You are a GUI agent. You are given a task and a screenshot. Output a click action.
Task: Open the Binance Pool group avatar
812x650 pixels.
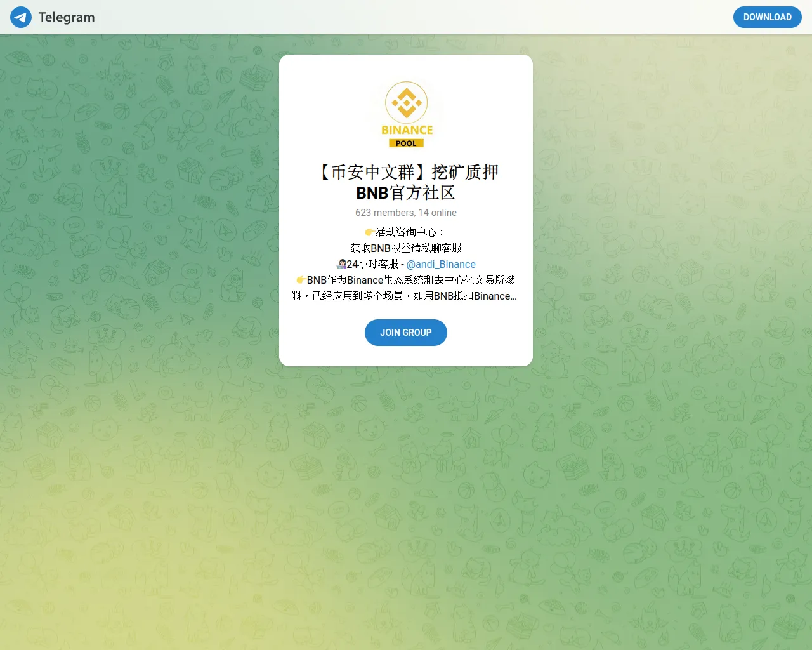pos(406,113)
